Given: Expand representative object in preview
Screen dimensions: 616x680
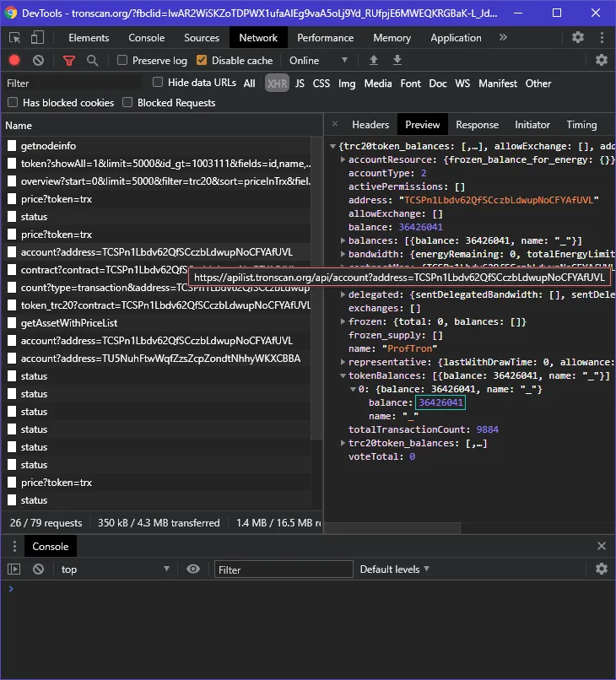Looking at the screenshot, I should point(343,362).
